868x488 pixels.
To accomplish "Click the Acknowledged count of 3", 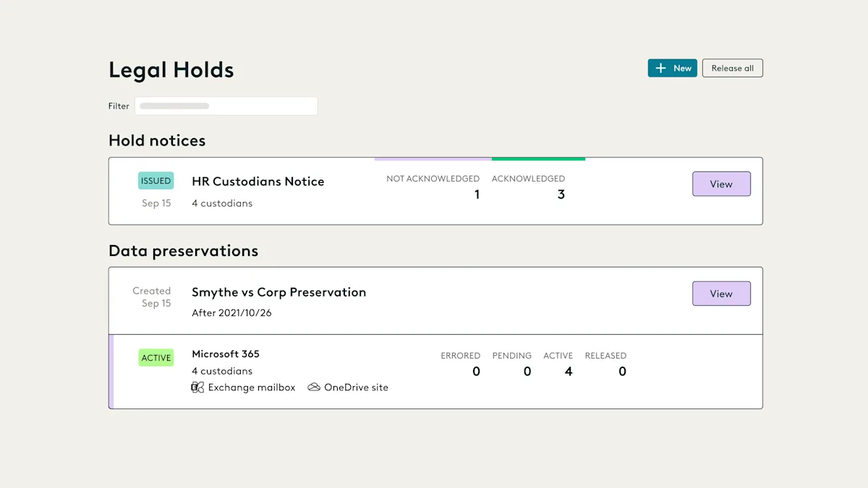I will point(561,194).
